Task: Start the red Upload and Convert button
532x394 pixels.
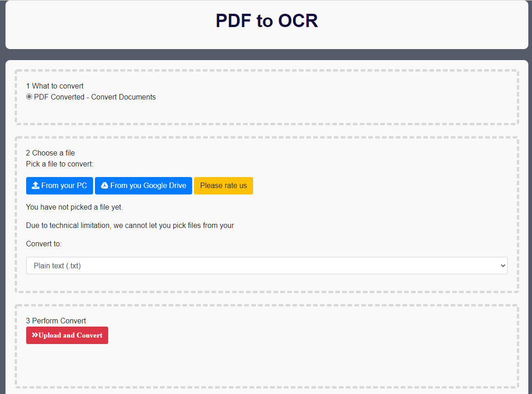Action: click(x=67, y=335)
